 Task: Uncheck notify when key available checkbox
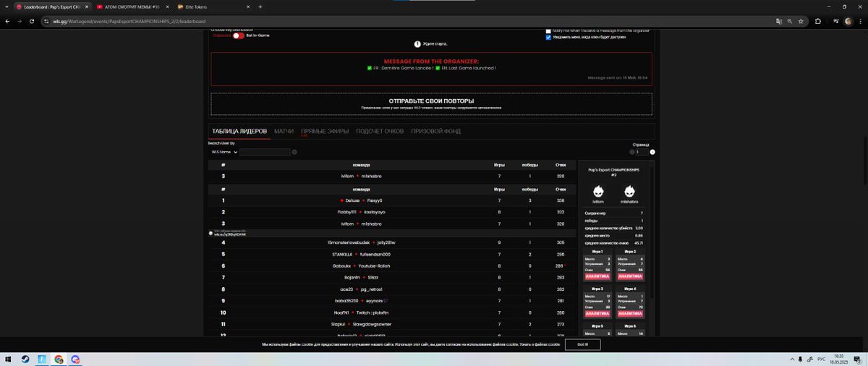pos(548,37)
